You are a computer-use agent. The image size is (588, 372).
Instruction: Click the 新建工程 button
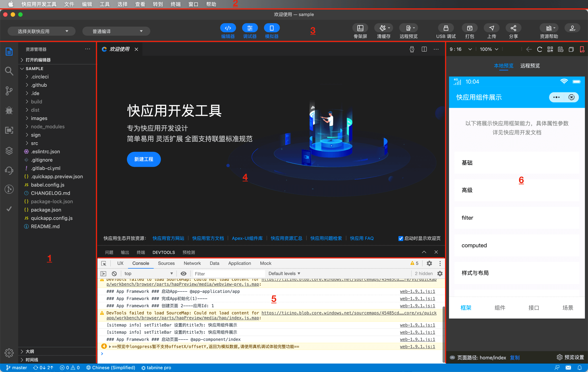pos(144,159)
